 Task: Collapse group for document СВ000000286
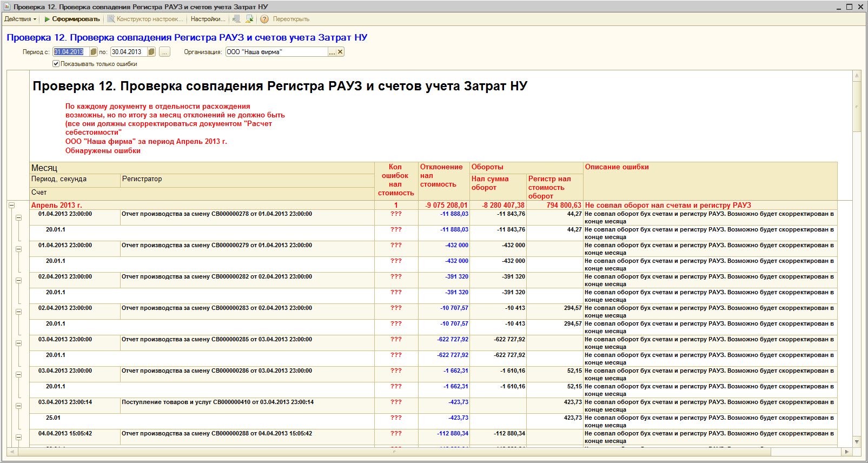pos(19,374)
